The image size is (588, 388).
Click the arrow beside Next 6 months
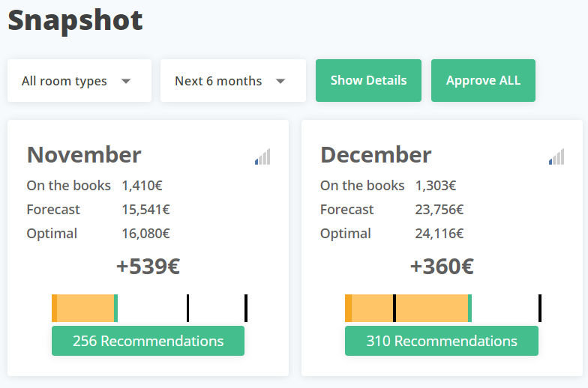pos(280,81)
